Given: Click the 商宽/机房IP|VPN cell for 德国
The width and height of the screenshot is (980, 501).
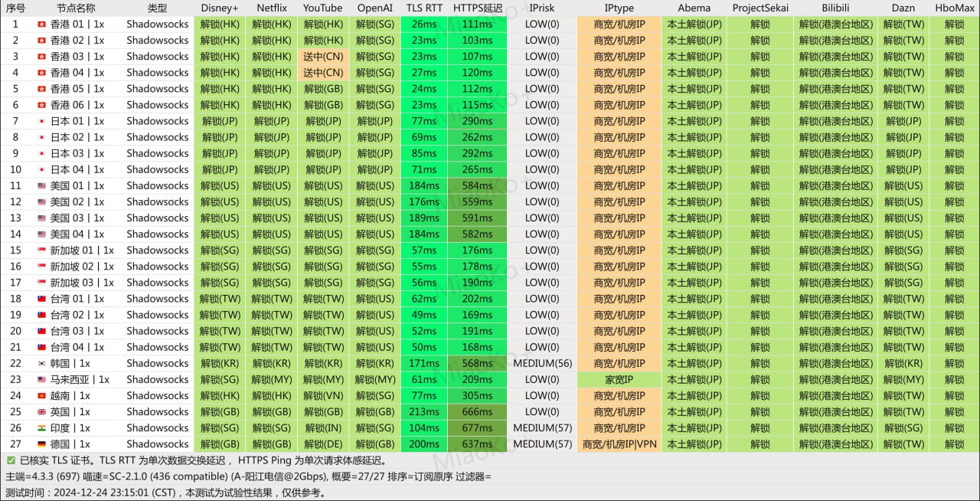Looking at the screenshot, I should click(x=619, y=444).
